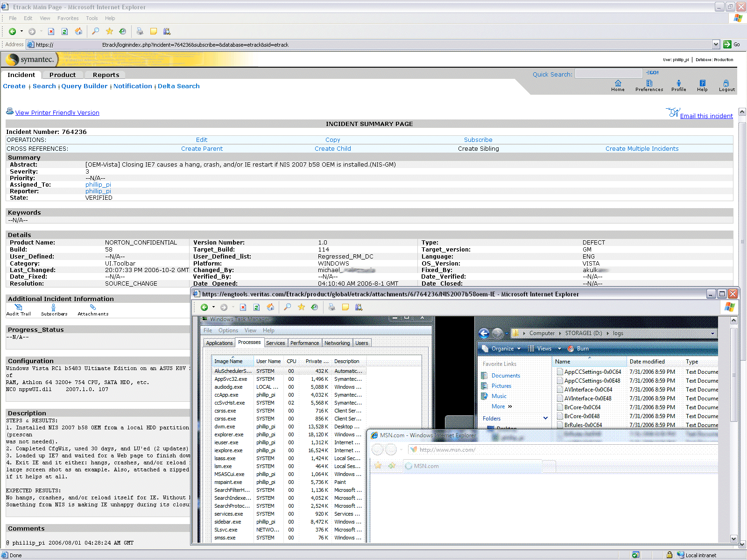Open View menu in main IE
The image size is (747, 560).
click(45, 18)
